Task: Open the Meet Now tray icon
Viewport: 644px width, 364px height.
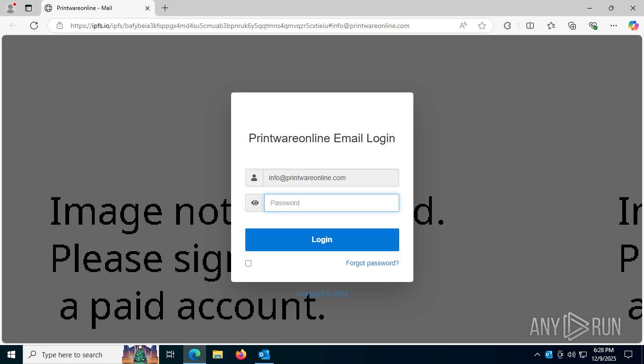Action: [560, 355]
